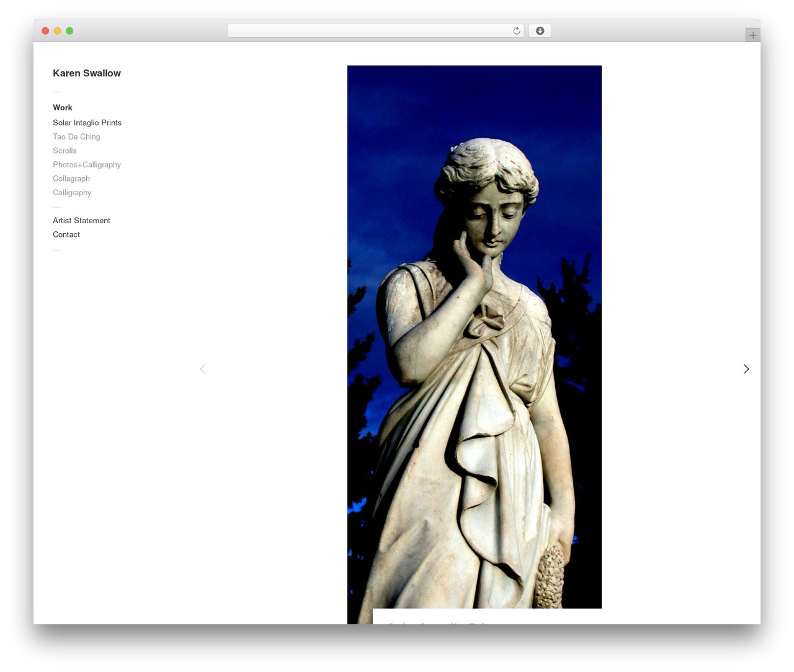Image resolution: width=794 pixels, height=672 pixels.
Task: Click the download arrow button
Action: pyautogui.click(x=540, y=31)
